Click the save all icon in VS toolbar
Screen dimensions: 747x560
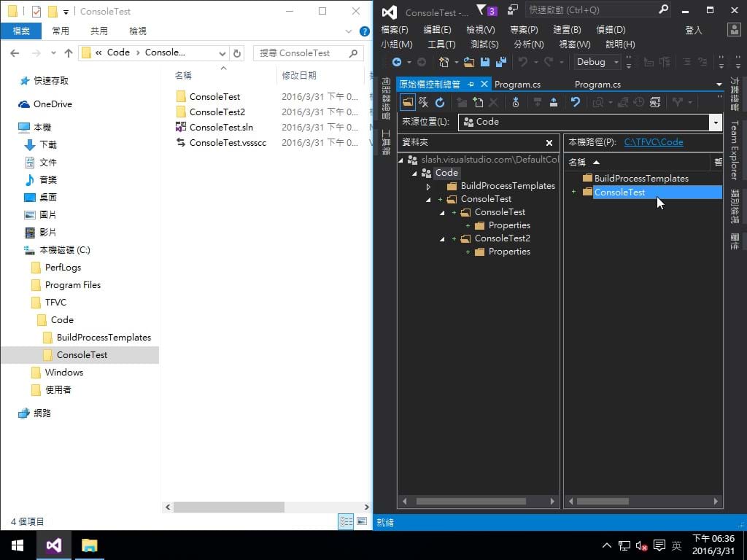[500, 62]
